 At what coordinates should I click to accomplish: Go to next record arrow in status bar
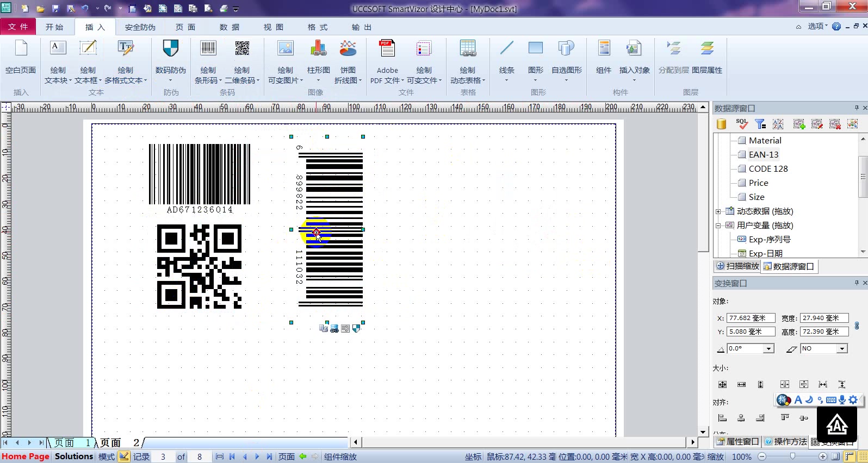pos(257,457)
